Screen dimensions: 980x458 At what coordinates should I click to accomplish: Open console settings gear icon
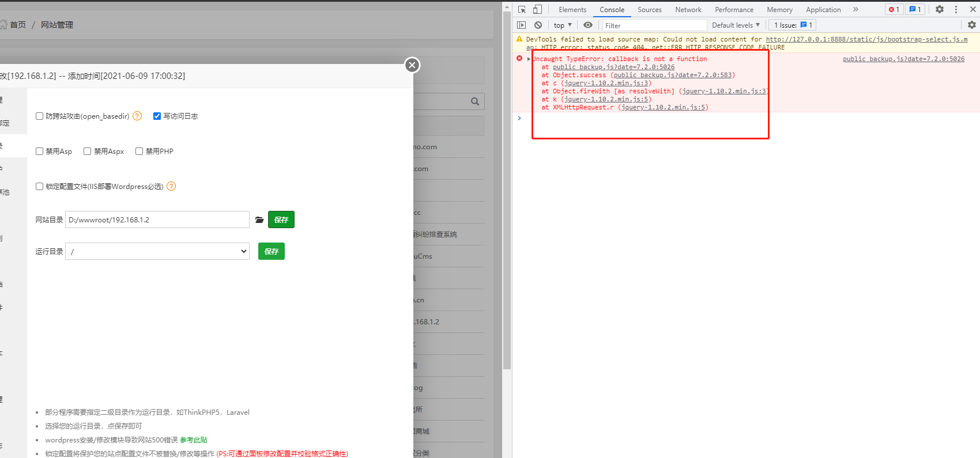(972, 25)
